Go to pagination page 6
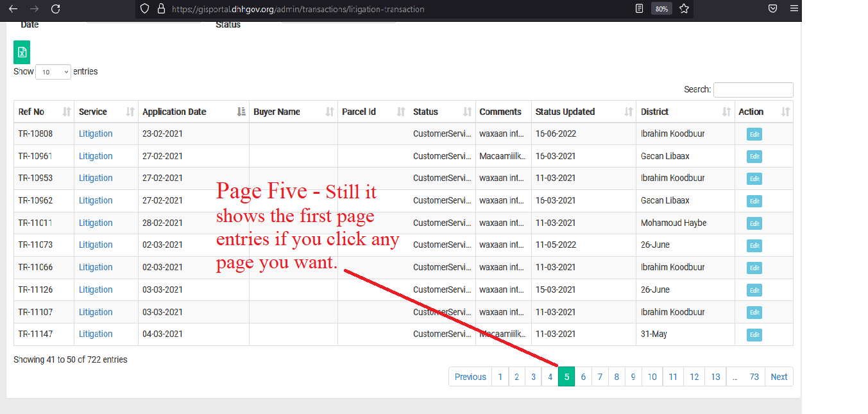868x414 pixels. [583, 377]
